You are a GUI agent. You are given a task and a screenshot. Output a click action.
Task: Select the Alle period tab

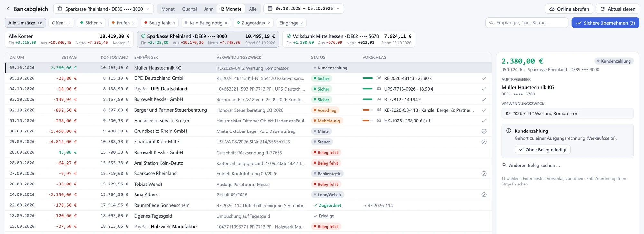(253, 9)
